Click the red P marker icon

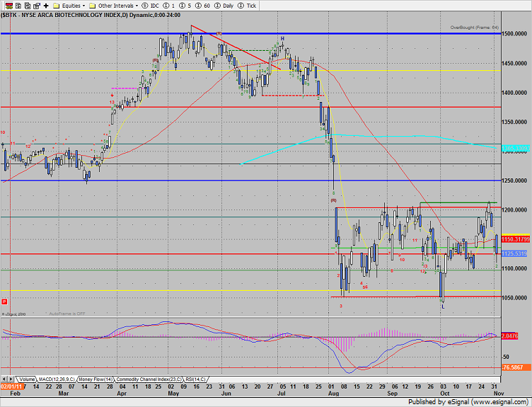(x=4, y=302)
